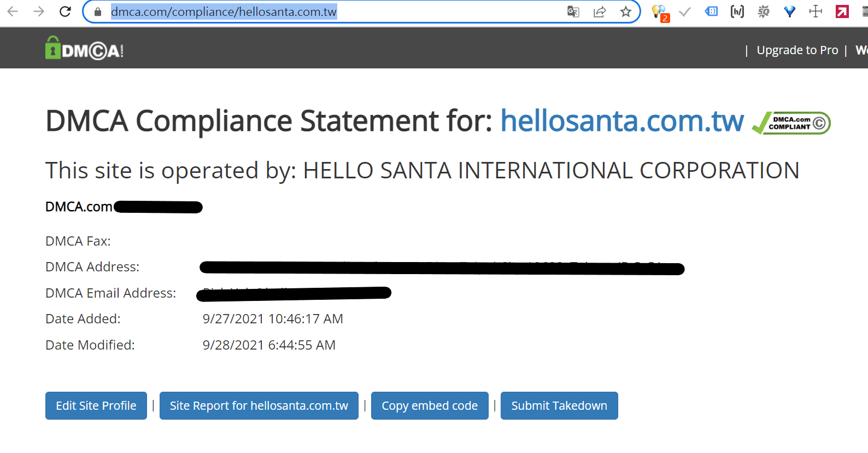Open the gear-like extension icon
The image size is (868, 453).
[x=764, y=11]
